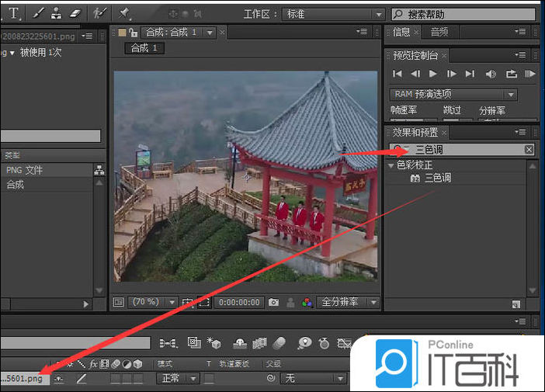Image resolution: width=545 pixels, height=392 pixels.
Task: Select the Puppet Pin tool
Action: (x=123, y=13)
